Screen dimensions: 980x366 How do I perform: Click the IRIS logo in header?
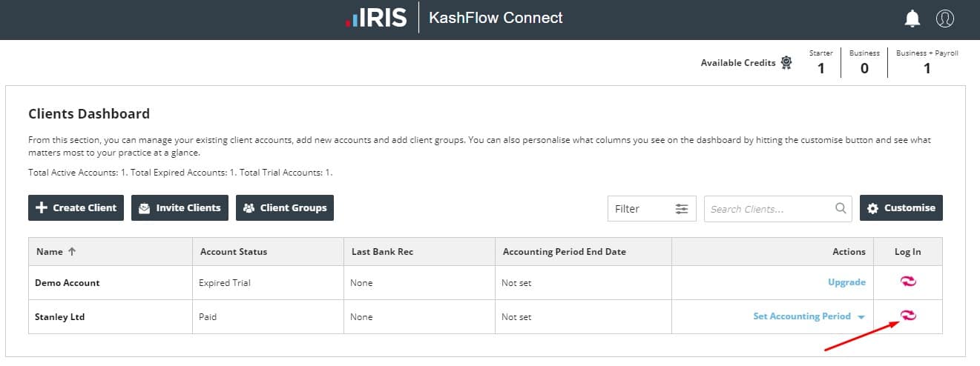[x=376, y=19]
